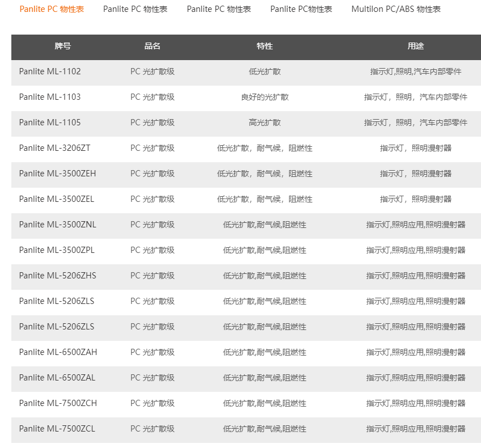
Task: Select the active orange Panlite PC 物性表 tab
Action: pos(52,9)
